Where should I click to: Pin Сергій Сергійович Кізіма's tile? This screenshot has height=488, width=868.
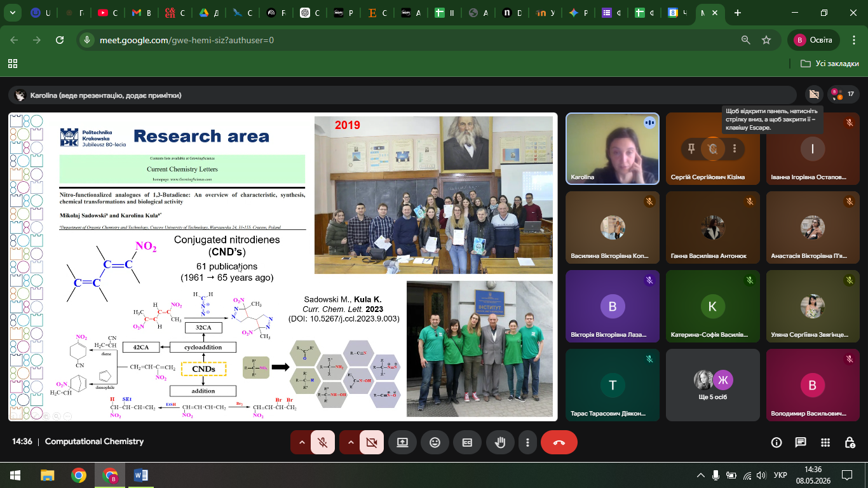(x=691, y=149)
